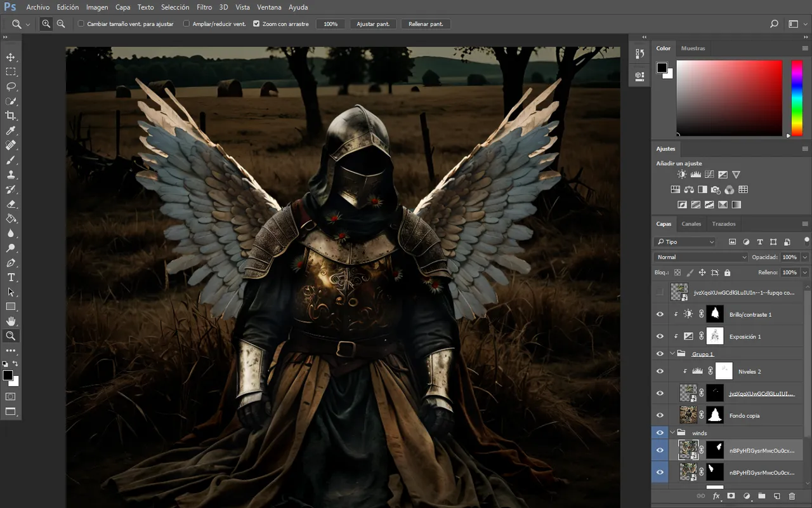This screenshot has height=508, width=812.
Task: Select the Rectangular Marquee tool
Action: 11,72
